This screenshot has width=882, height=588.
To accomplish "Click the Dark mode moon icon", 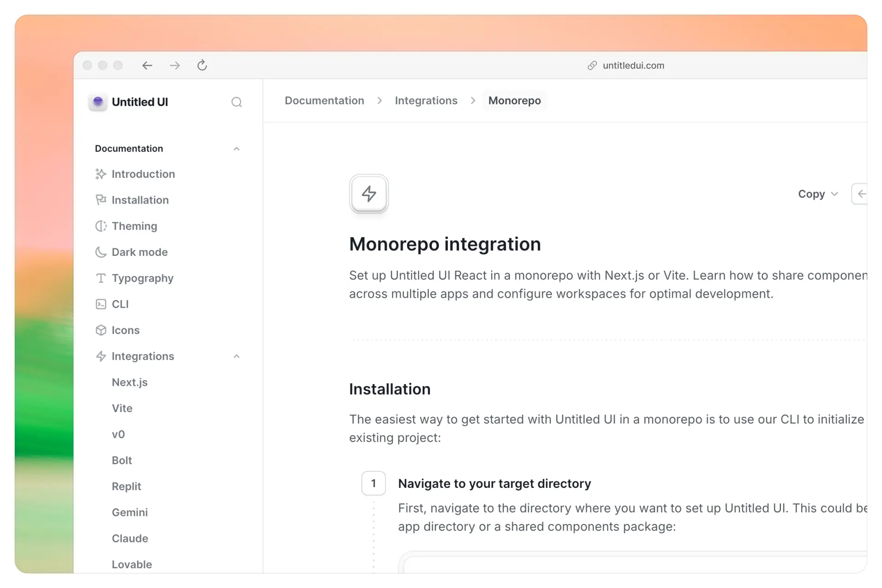I will pos(101,252).
